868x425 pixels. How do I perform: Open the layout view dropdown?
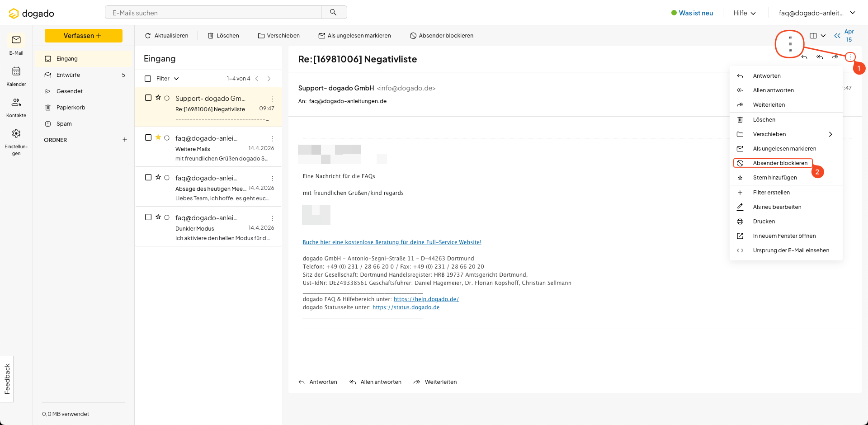[818, 36]
